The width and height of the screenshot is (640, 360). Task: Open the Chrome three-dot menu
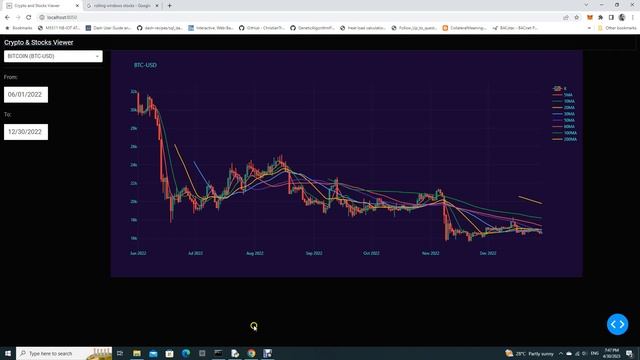coord(633,17)
